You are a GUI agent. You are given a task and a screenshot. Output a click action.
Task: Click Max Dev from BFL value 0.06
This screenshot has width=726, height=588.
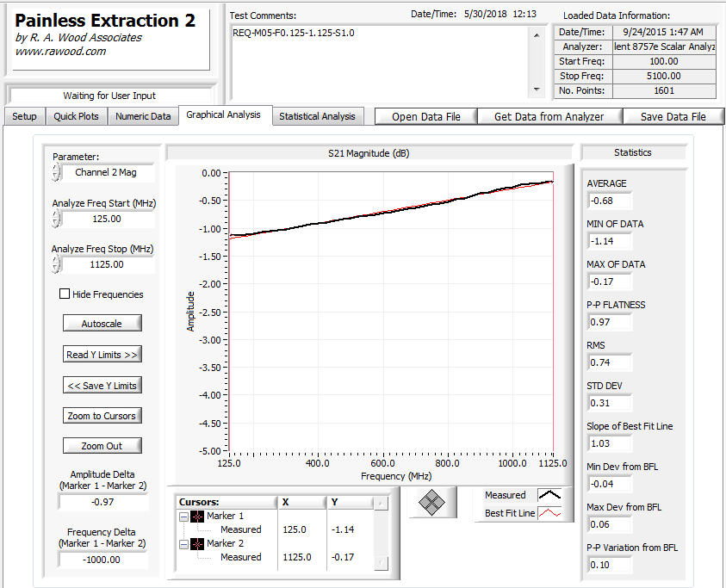click(x=610, y=524)
